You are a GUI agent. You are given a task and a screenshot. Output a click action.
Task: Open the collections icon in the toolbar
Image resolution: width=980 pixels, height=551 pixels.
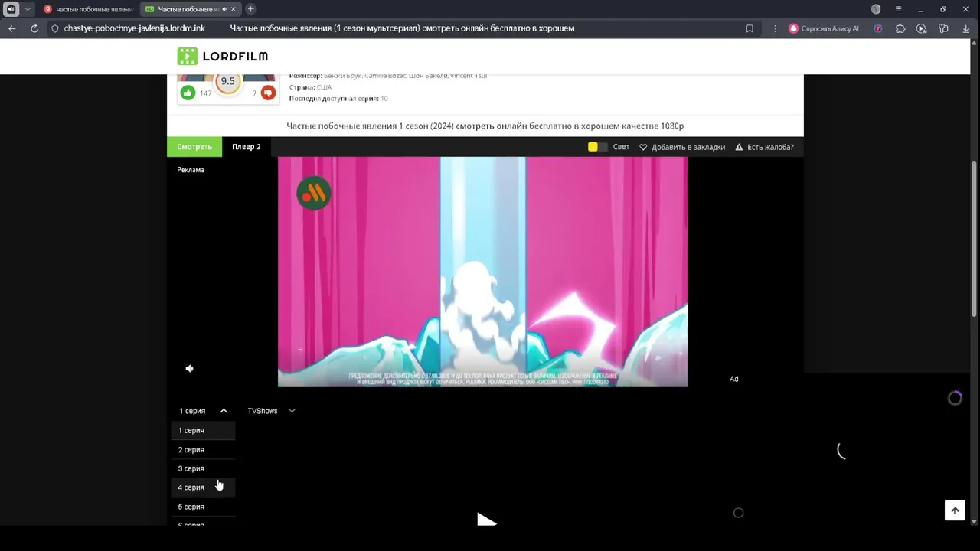tap(944, 28)
